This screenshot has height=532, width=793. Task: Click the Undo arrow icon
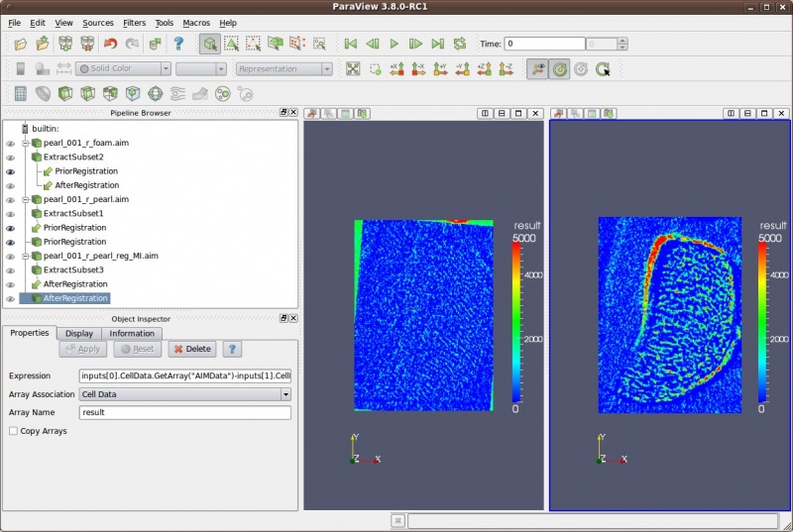pyautogui.click(x=110, y=44)
